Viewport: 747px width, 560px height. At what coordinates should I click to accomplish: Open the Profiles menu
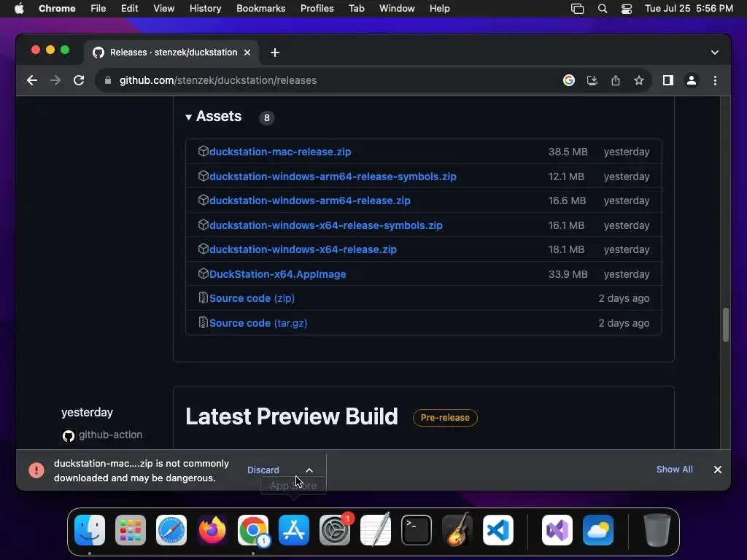coord(317,9)
